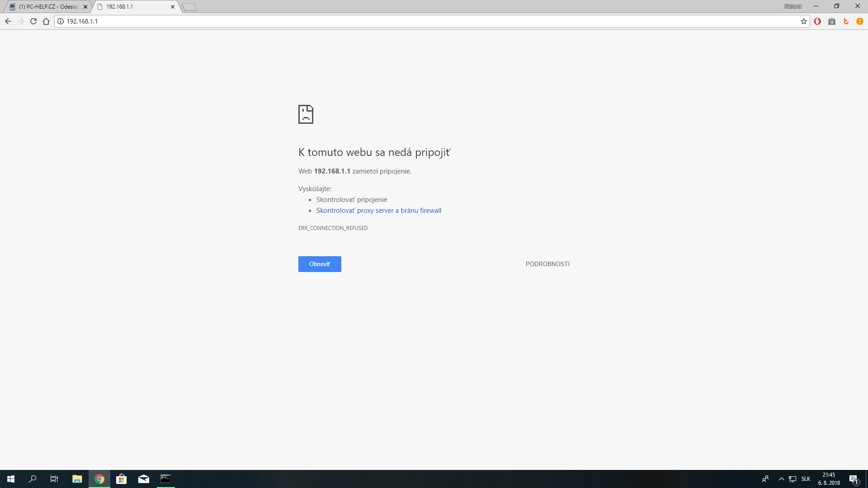This screenshot has width=868, height=488.
Task: Open the gray bag extension icon
Action: point(832,21)
